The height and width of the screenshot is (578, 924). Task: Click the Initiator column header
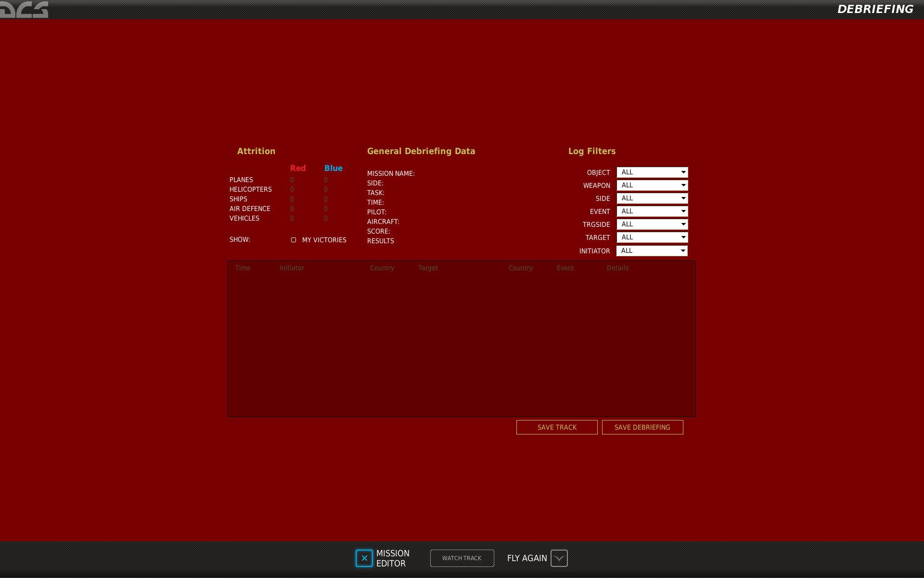[x=292, y=268]
